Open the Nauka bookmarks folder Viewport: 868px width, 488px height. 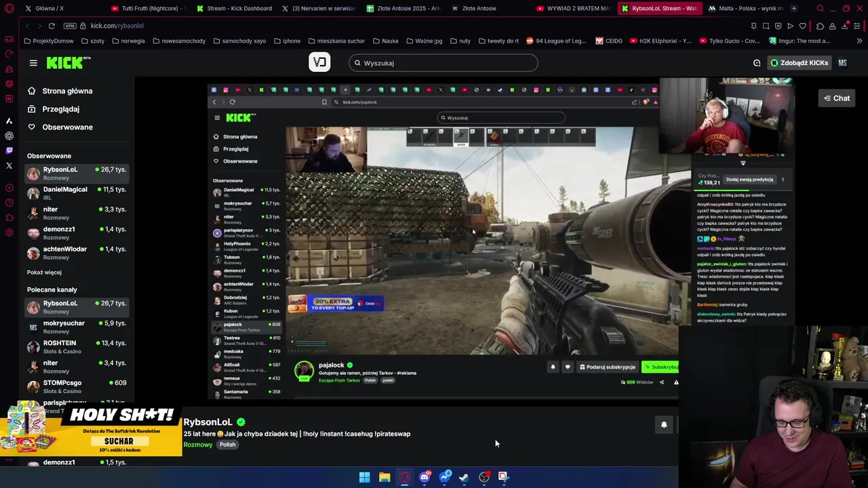tap(385, 41)
